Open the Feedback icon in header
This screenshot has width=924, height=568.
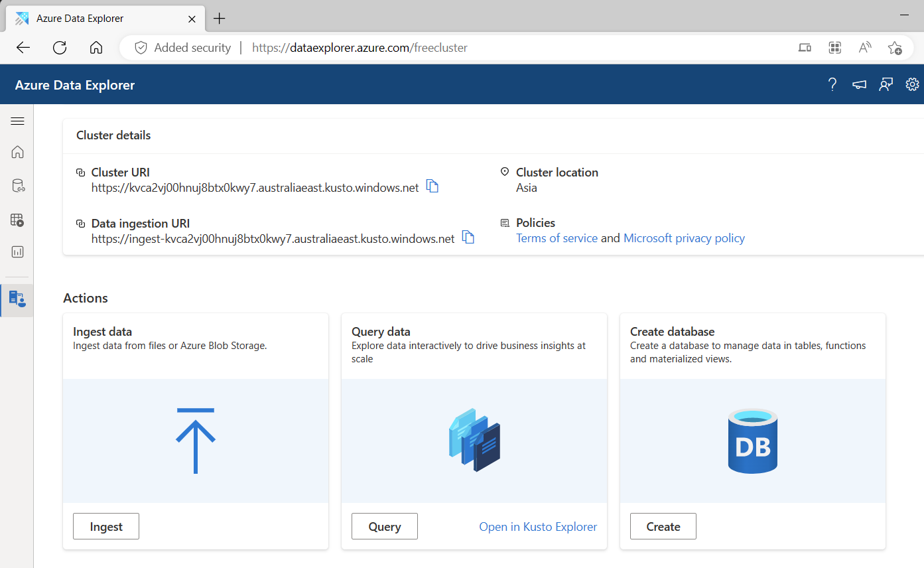coord(886,84)
